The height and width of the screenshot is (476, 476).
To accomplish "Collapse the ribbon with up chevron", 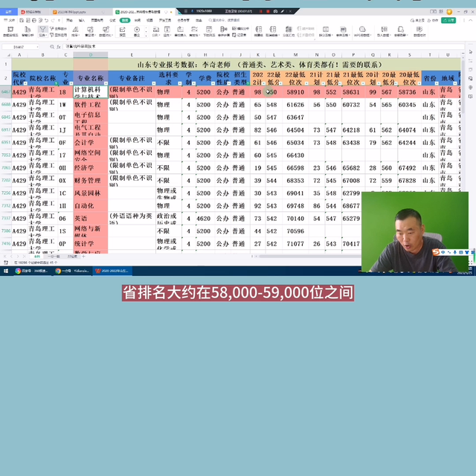I will 471,20.
